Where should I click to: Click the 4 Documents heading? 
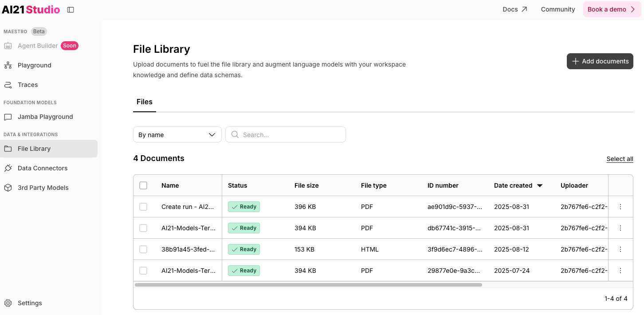(x=159, y=158)
